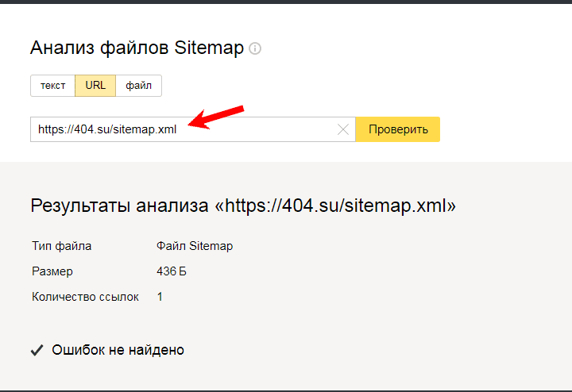Select the Анализ файлов Sitemap heading
Screen dimensions: 572x392
(x=137, y=48)
